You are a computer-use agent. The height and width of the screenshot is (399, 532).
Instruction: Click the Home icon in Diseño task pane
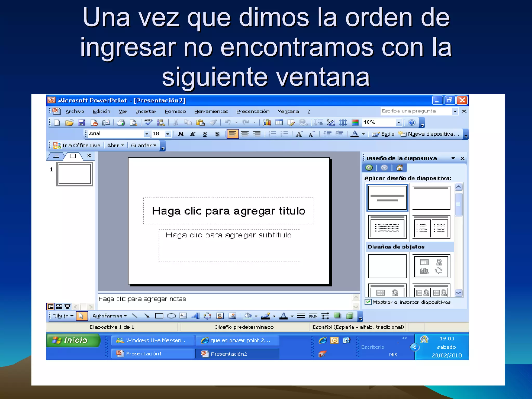point(400,168)
